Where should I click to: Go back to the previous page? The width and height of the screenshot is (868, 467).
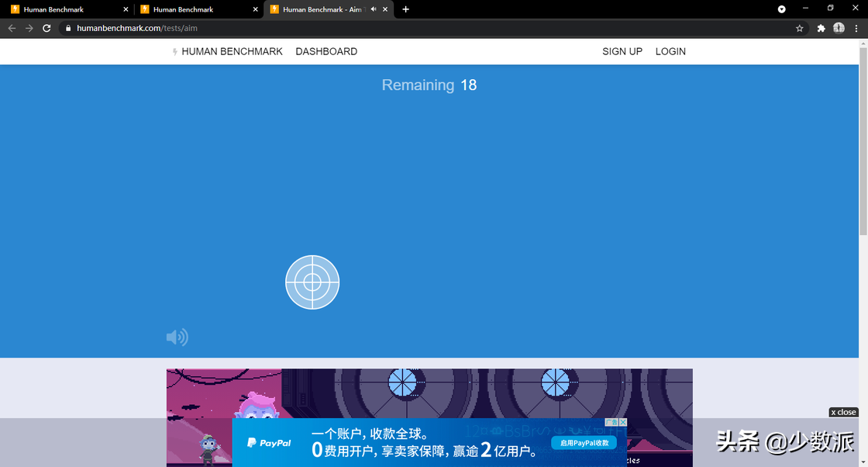tap(12, 28)
